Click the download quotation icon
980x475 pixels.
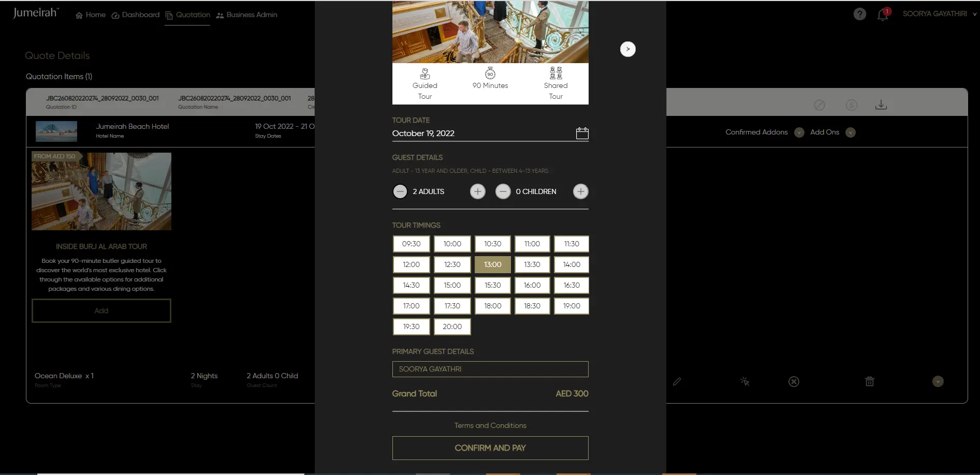[881, 105]
